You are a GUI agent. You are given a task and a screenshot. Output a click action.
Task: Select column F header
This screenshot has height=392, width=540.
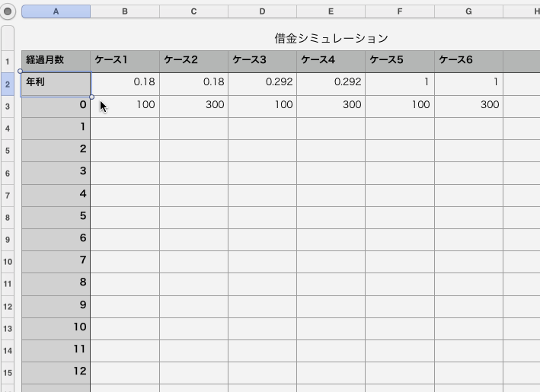(400, 11)
